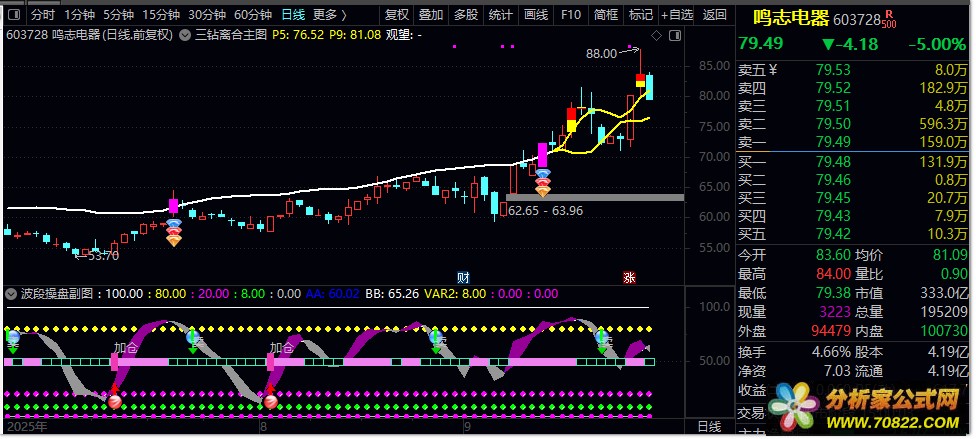
Task: Select the 卖四 ask price 79.52
Action: [x=833, y=88]
